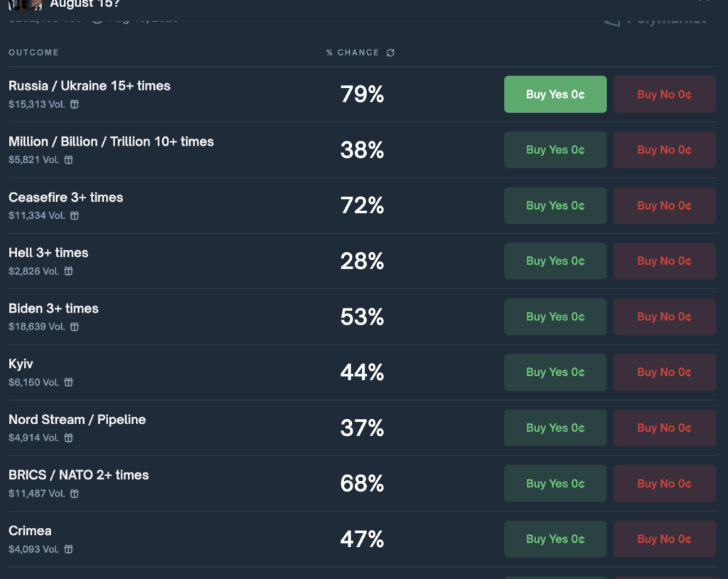
Task: Buy Yes on the Kyiv outcome
Action: point(555,372)
